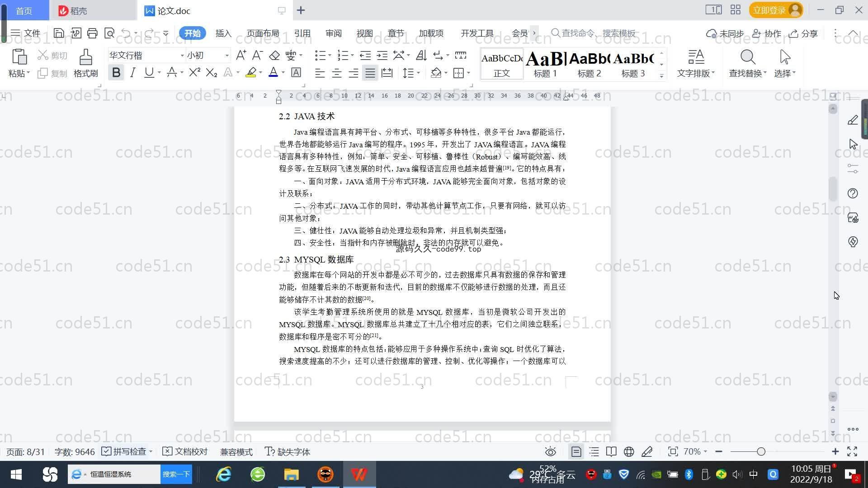Open the font size dropdown 小初

point(227,56)
